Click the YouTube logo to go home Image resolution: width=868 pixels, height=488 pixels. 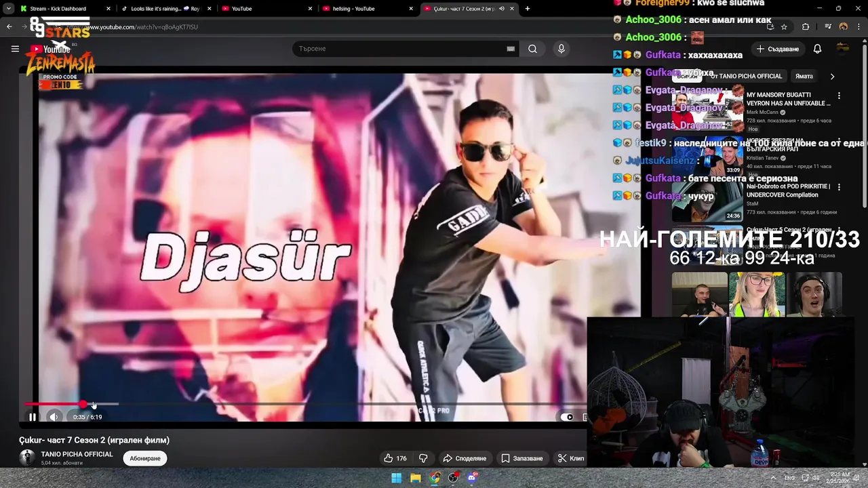click(50, 49)
